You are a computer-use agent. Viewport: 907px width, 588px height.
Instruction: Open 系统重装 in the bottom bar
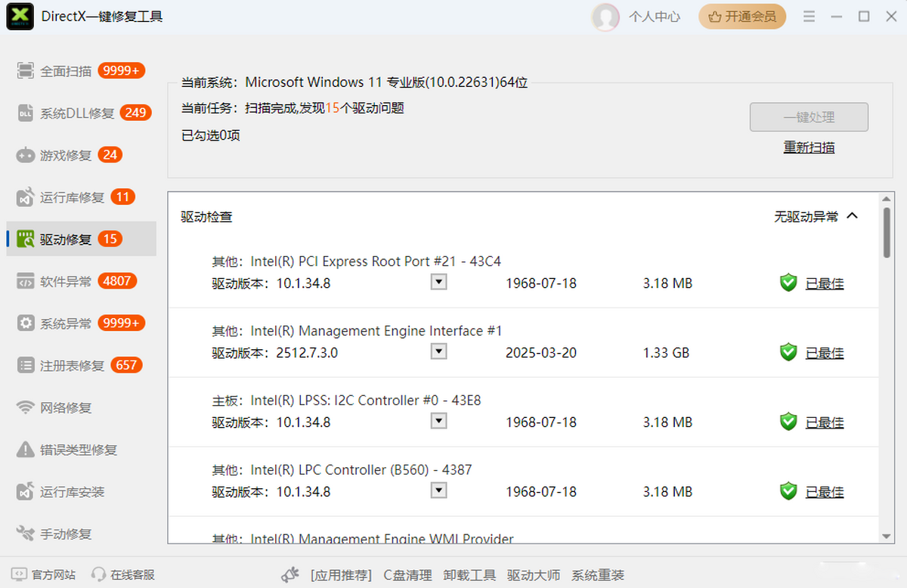pos(598,575)
